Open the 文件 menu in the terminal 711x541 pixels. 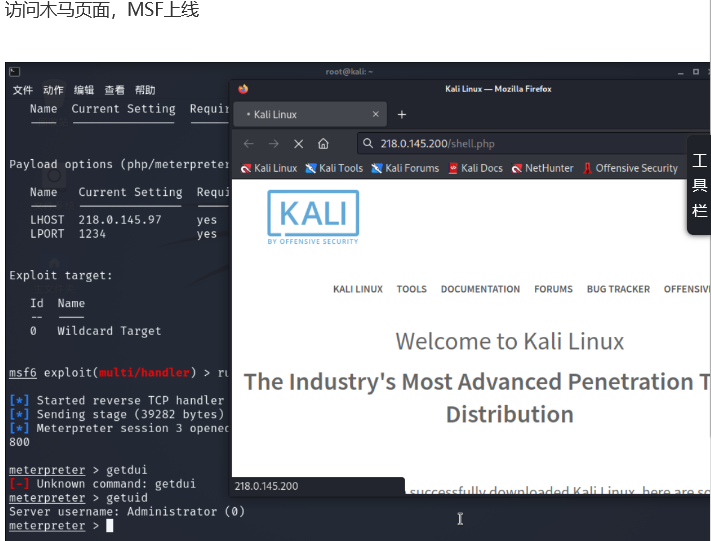tap(23, 90)
